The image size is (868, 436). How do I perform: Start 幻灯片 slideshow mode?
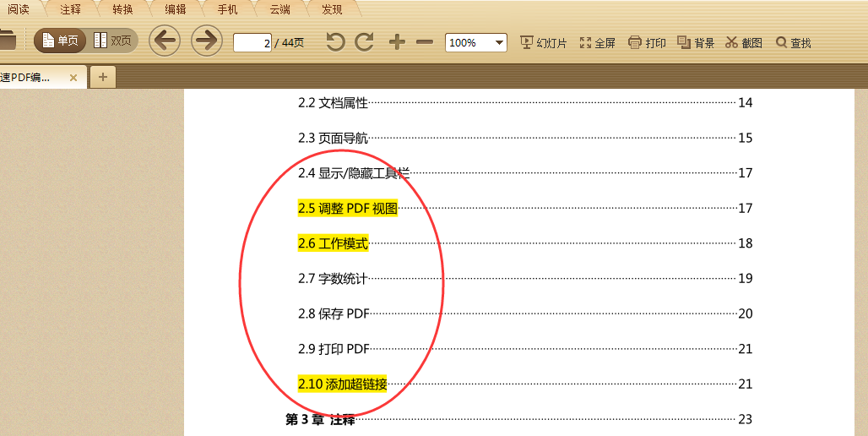coord(544,42)
